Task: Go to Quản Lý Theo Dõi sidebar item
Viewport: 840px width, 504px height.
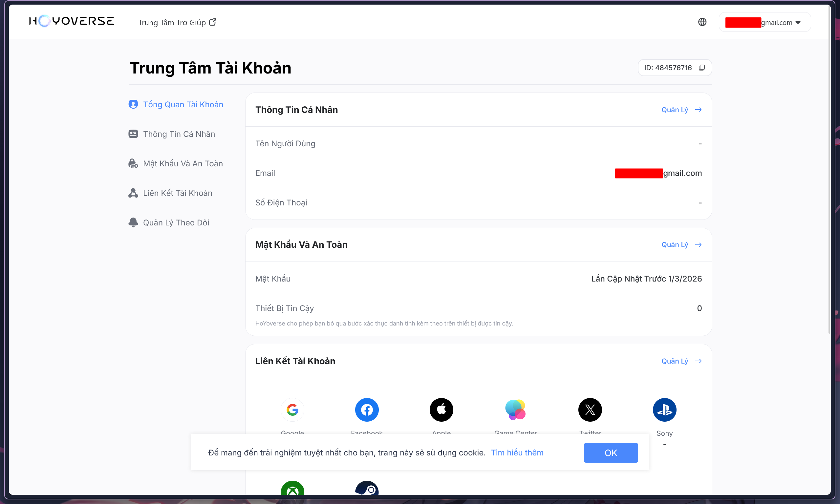Action: [x=176, y=222]
